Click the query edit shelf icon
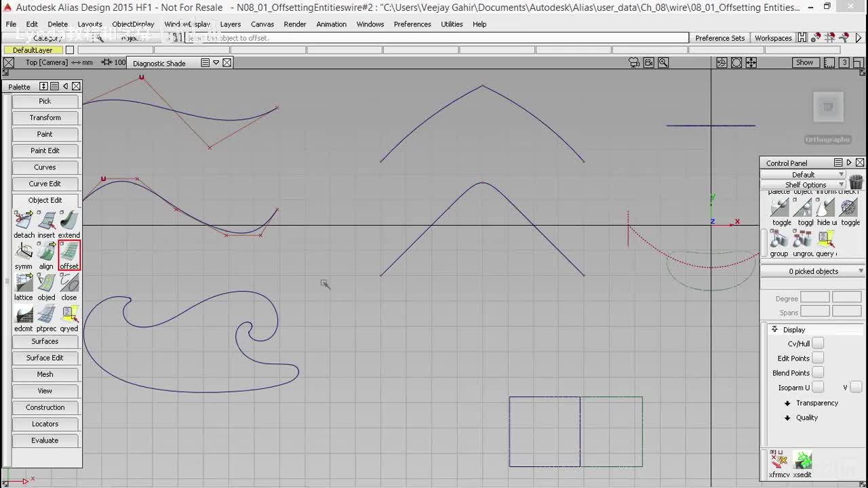868x488 pixels. point(826,239)
